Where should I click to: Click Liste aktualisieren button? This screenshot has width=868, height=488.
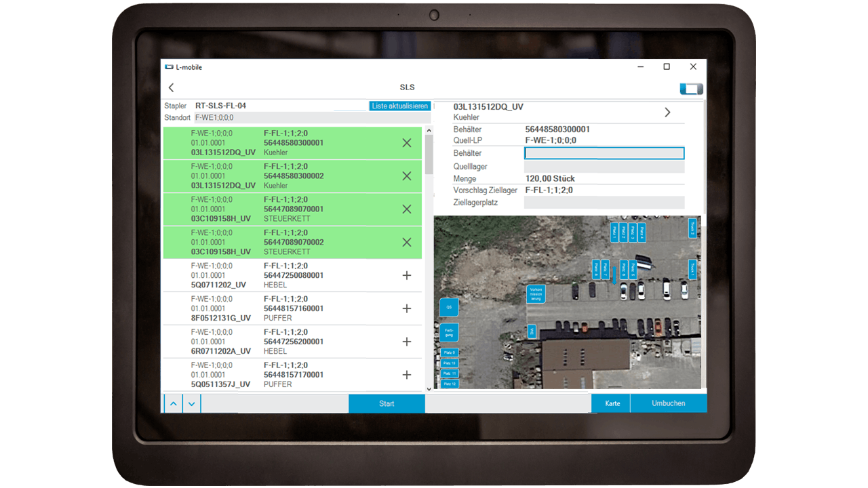coord(400,106)
